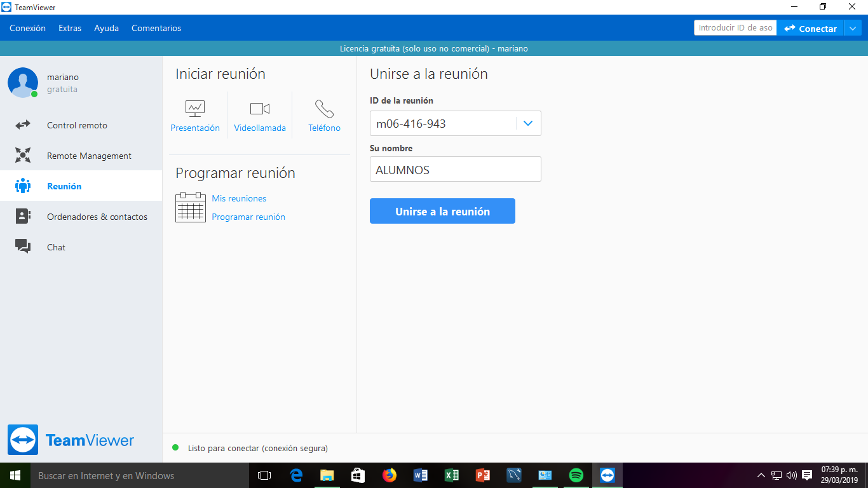Viewport: 868px width, 488px height.
Task: Click the mariano profile avatar
Action: coord(23,83)
